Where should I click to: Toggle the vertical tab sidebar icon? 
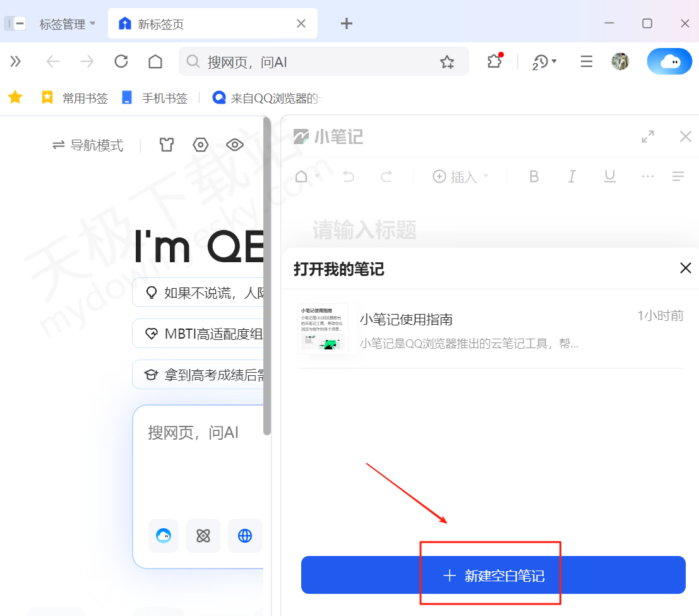tap(15, 23)
